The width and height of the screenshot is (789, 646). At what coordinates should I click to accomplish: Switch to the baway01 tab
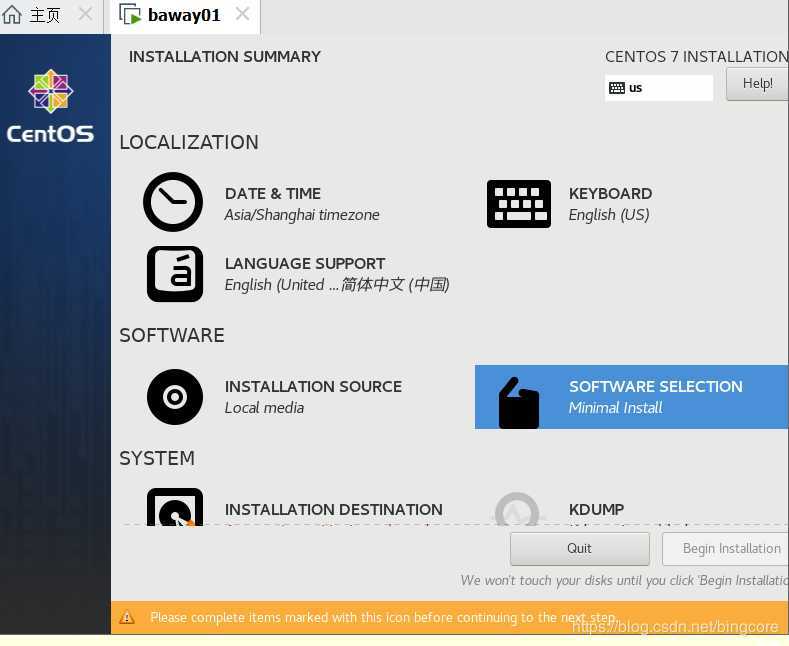click(x=184, y=15)
